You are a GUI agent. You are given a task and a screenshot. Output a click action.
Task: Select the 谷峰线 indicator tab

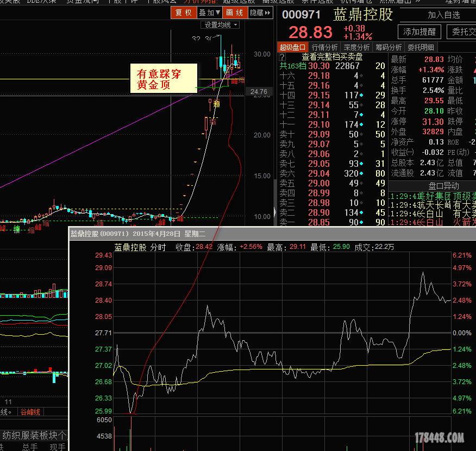coord(30,412)
